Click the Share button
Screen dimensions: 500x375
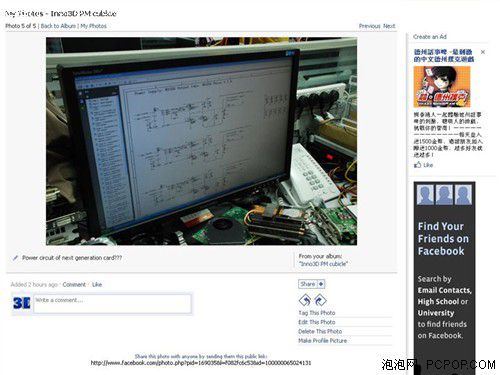(x=308, y=284)
